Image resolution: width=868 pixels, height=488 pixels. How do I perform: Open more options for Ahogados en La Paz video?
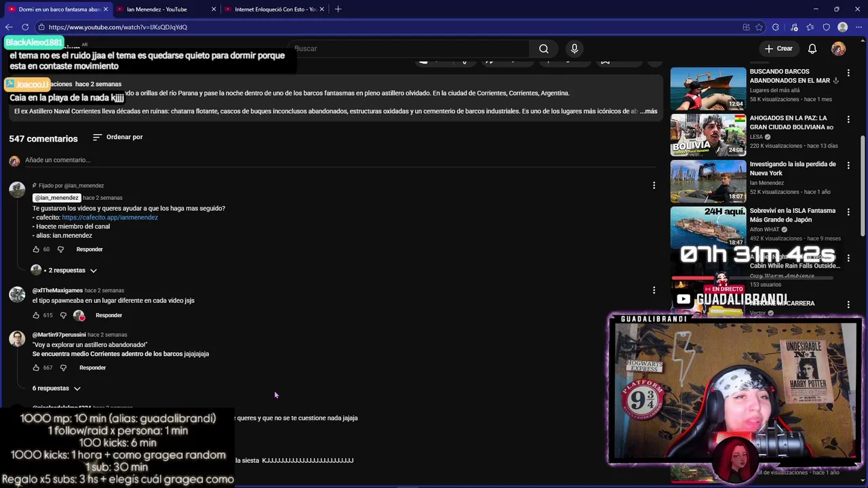pos(848,119)
